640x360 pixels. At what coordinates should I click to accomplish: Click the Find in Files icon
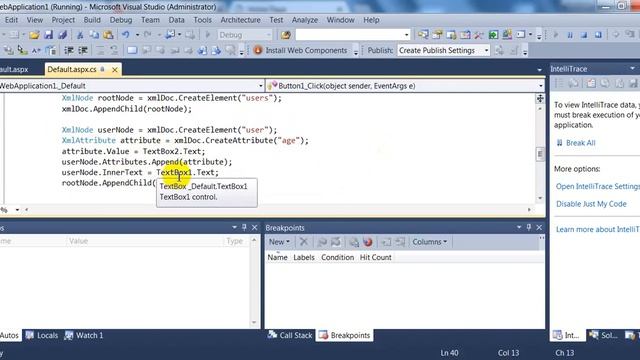[x=286, y=35]
